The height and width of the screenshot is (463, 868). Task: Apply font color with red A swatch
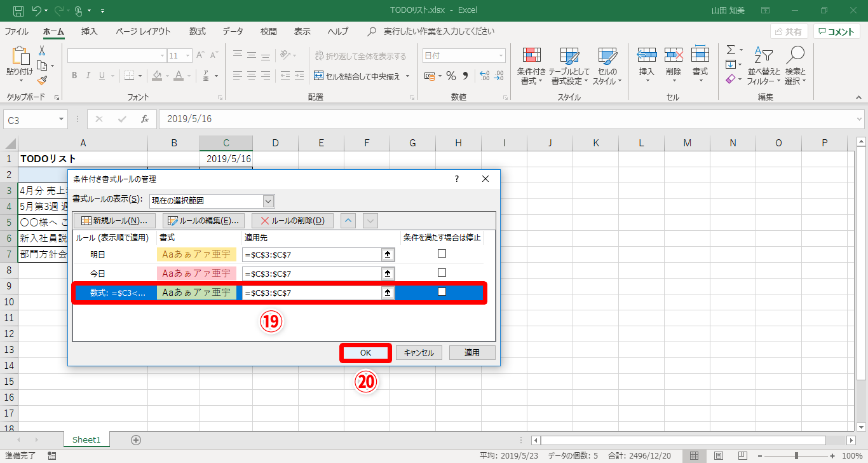tap(179, 76)
